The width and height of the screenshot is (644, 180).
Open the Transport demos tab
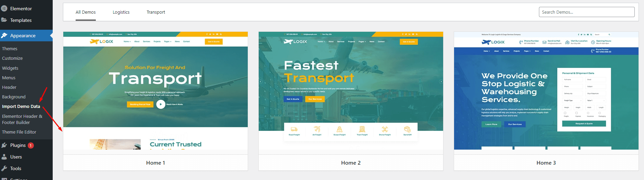(x=156, y=12)
